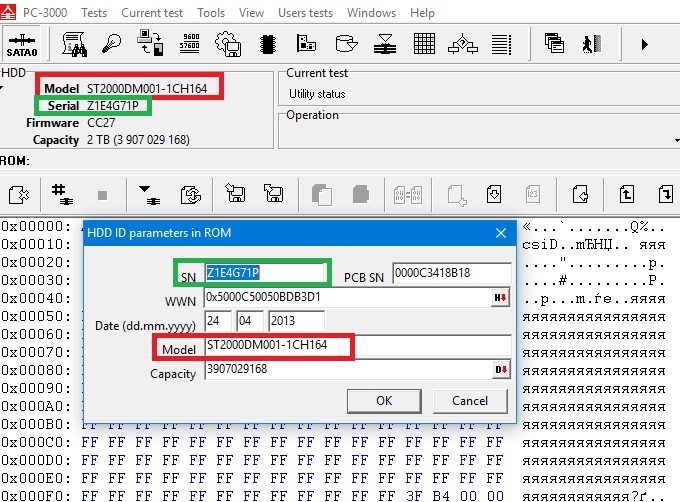Click the hex byte B4 in row 0x000F0
The height and width of the screenshot is (502, 680).
tap(441, 496)
